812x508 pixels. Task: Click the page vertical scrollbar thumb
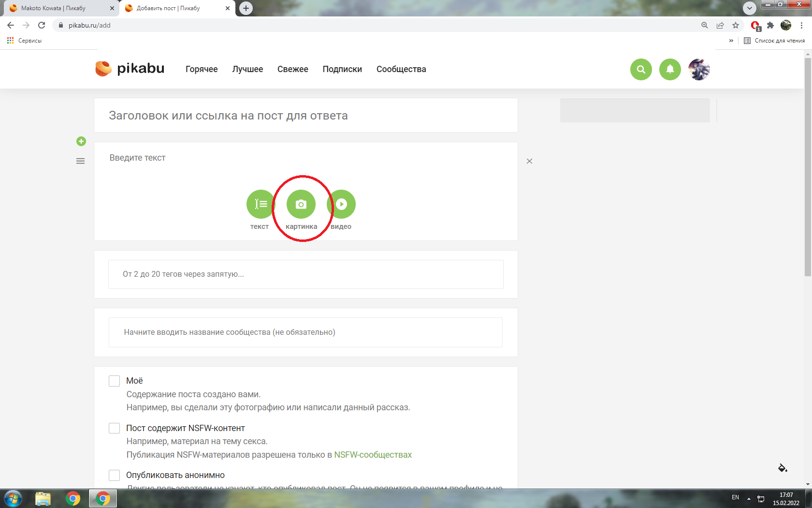(808, 167)
